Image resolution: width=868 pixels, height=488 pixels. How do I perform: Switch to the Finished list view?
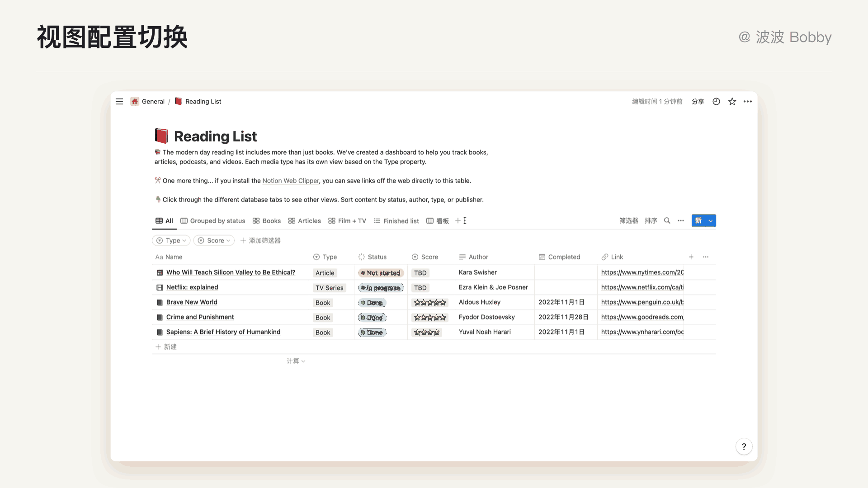coord(396,221)
